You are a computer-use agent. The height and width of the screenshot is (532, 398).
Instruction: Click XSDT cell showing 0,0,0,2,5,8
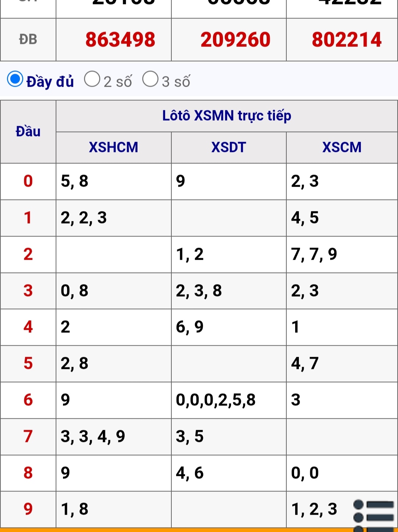click(228, 400)
